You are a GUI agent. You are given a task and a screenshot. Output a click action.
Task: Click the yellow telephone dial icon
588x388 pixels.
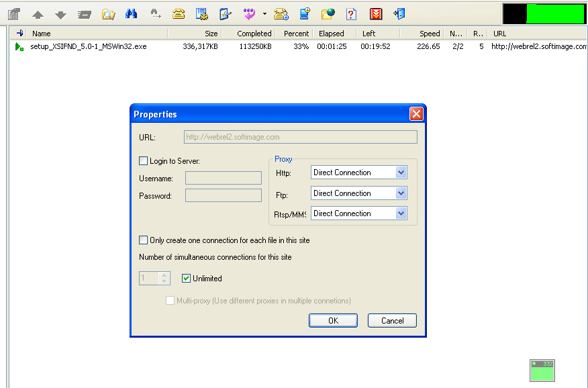(x=179, y=14)
